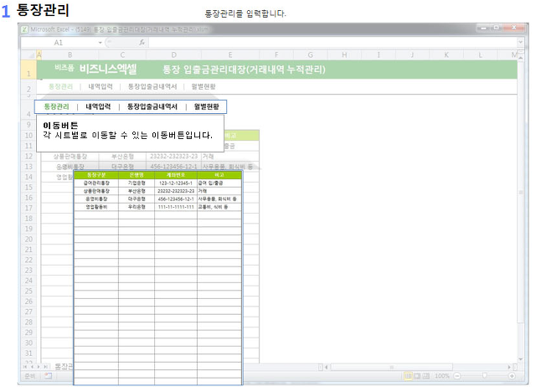This screenshot has width=536, height=392.
Task: Go to previous sheet tab arrow
Action: [x=32, y=367]
